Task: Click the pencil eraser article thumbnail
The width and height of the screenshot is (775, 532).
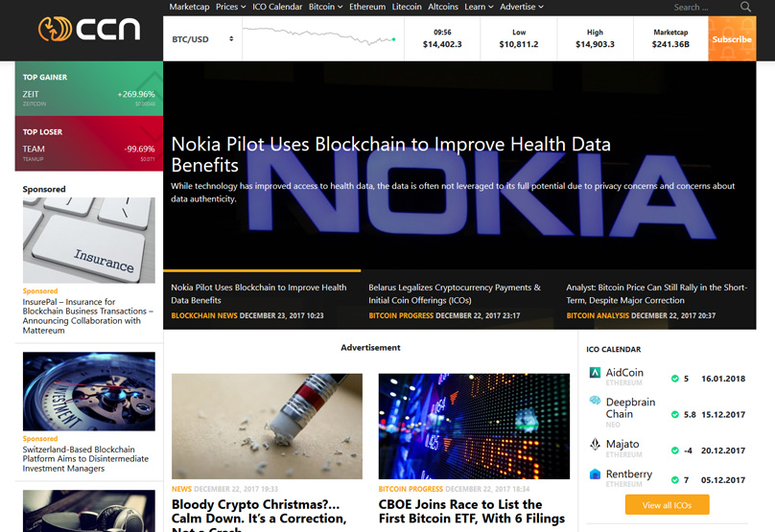Action: pyautogui.click(x=267, y=427)
